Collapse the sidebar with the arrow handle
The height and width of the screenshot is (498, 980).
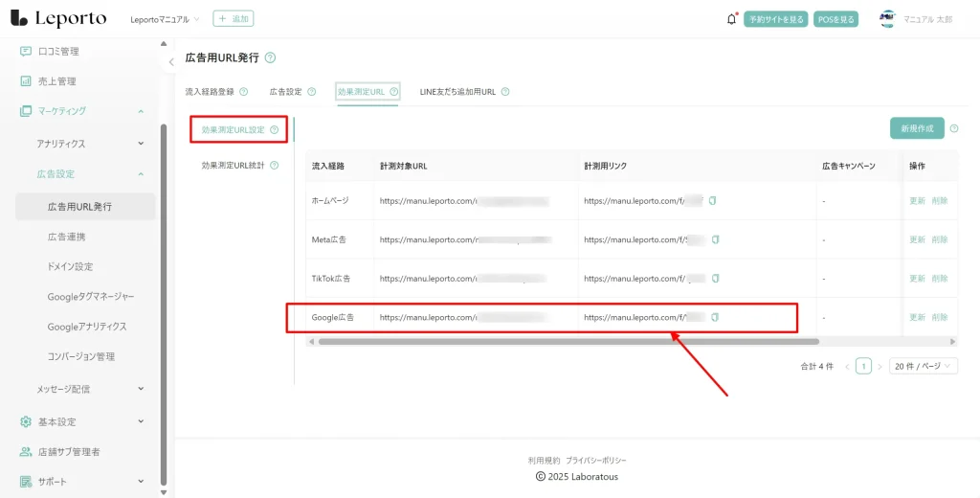coord(171,61)
